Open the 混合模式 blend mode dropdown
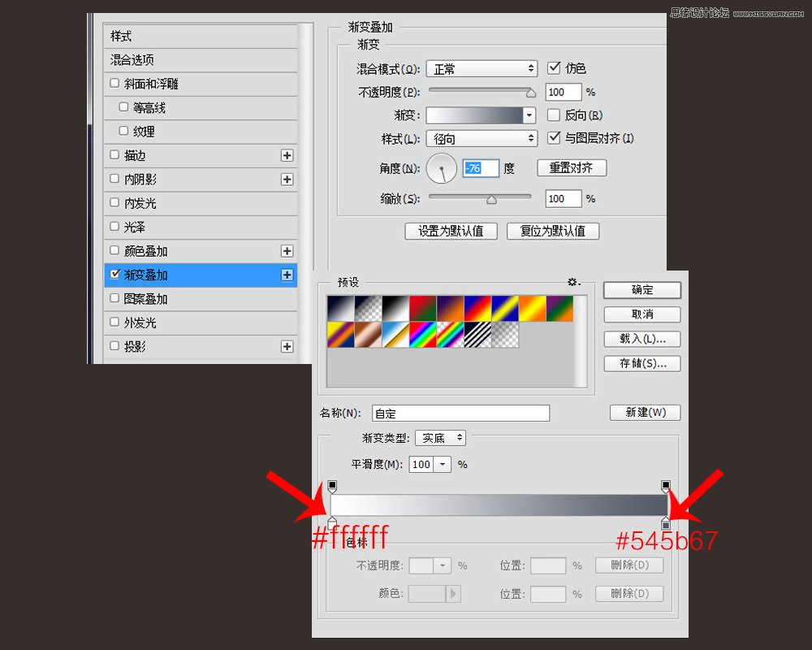812x650 pixels. coord(482,68)
